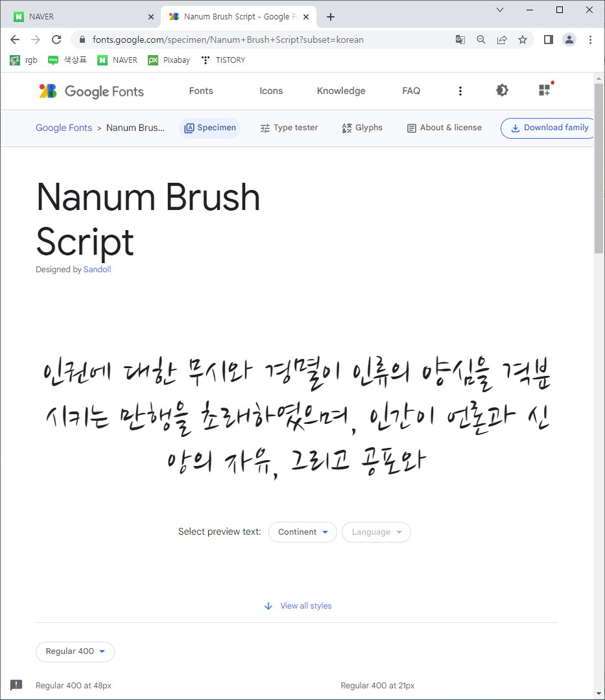Open Chrome's three-dot menu
The height and width of the screenshot is (700, 605).
point(590,40)
